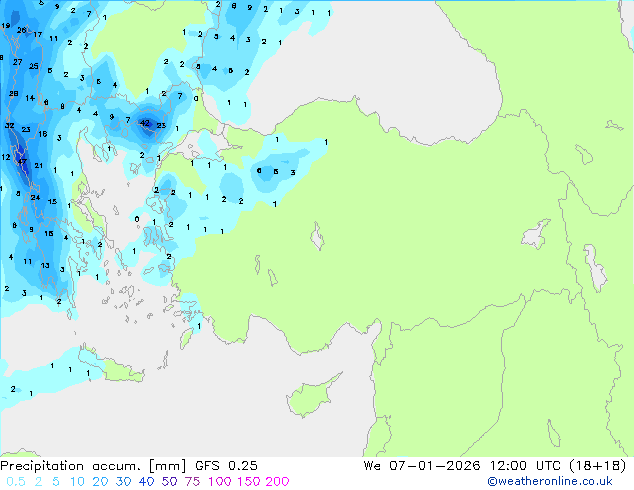634x490 pixels.
Task: Click the '14' precipitation value on the map
Action: [30, 98]
